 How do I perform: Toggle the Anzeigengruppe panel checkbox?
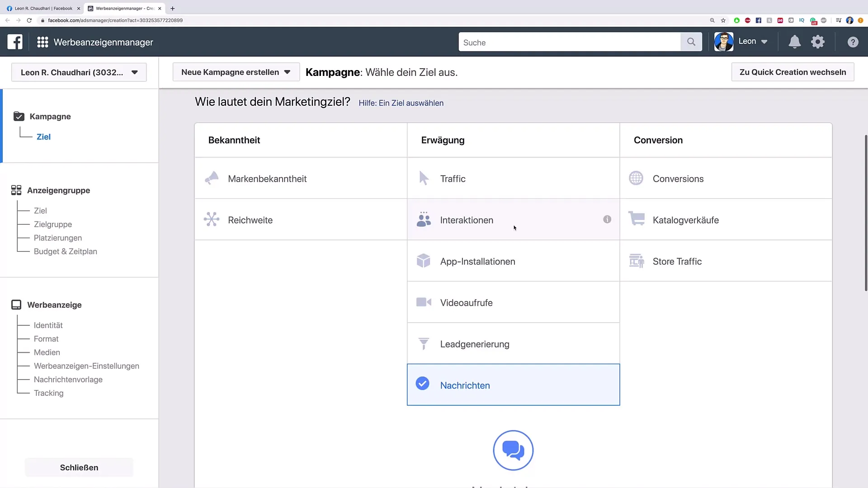[16, 190]
